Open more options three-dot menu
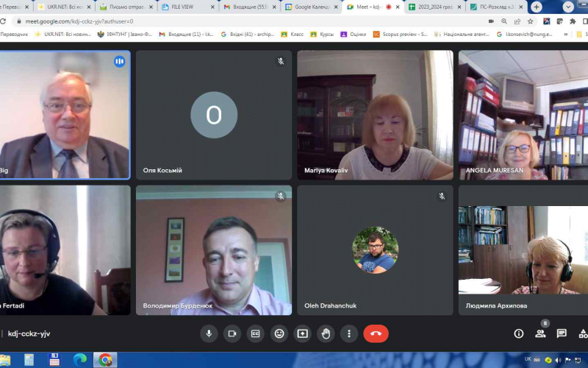588x368 pixels. tap(349, 333)
